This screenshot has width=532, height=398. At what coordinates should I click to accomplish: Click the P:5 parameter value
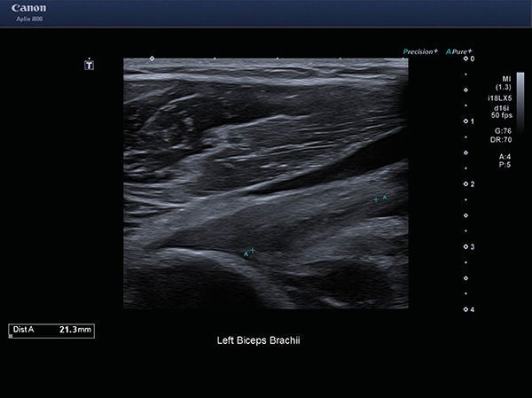tap(505, 165)
